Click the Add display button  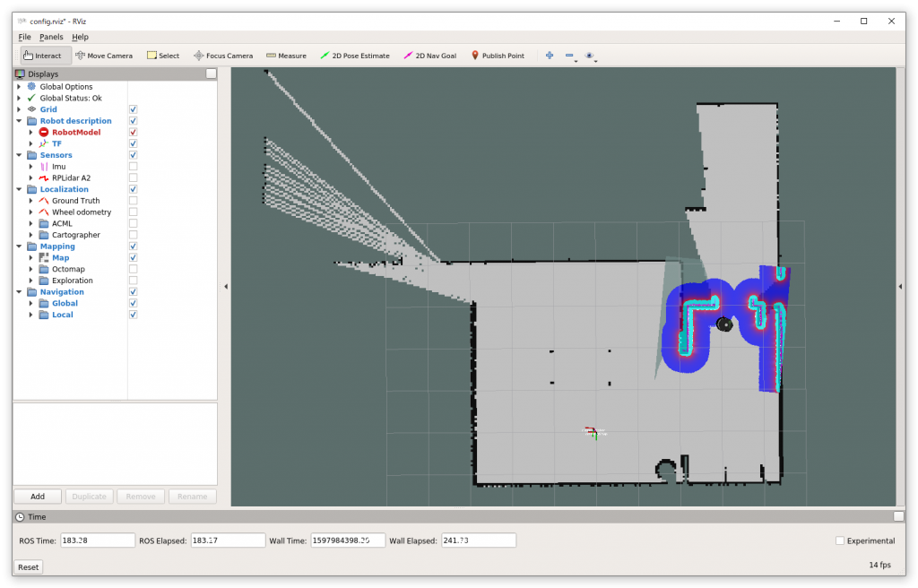38,497
